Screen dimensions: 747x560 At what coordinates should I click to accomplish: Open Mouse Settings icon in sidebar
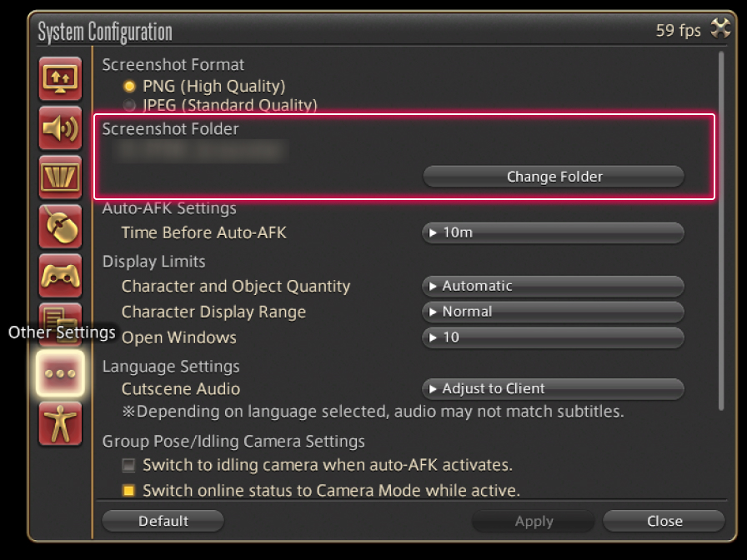61,225
